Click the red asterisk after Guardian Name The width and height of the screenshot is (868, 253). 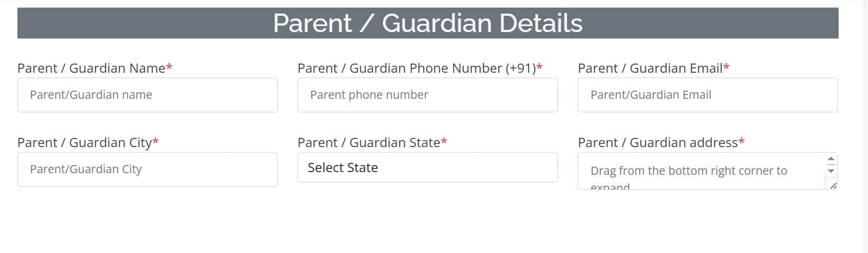coord(169,68)
